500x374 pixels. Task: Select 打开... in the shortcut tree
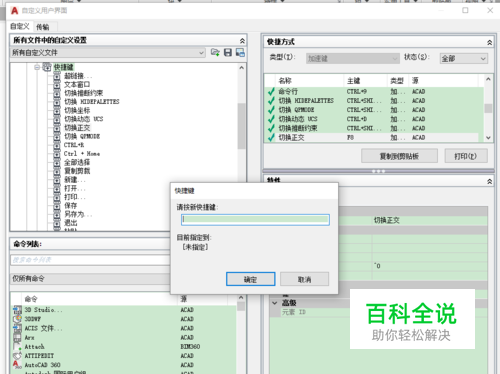click(x=75, y=189)
